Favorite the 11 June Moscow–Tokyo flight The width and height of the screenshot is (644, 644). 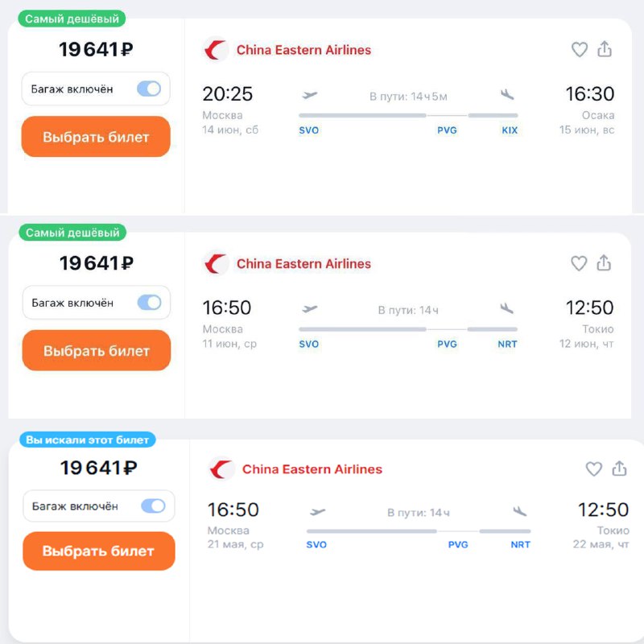[579, 263]
